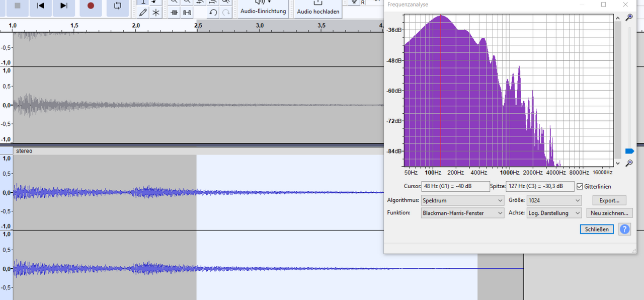
Task: Click the Silence audio selection icon
Action: (187, 13)
